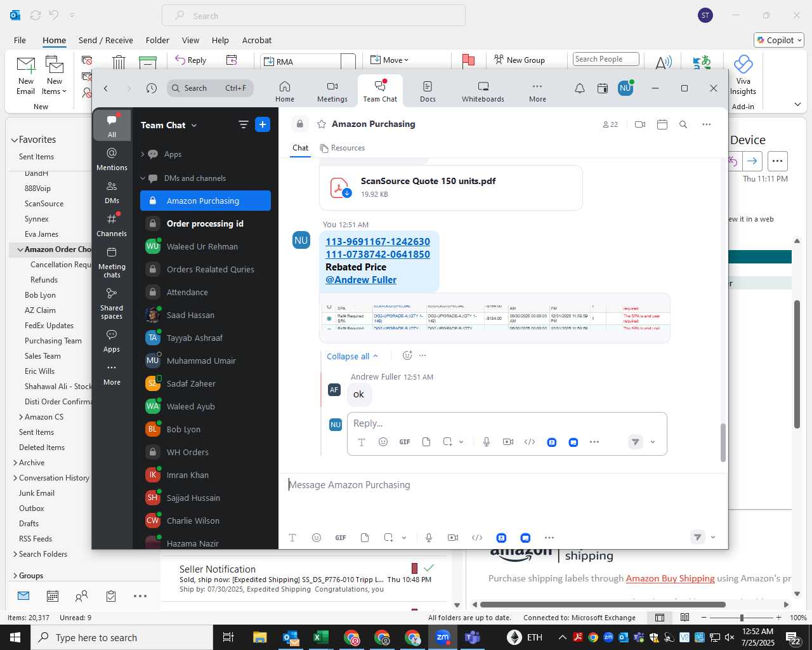
Task: Record video message in main toolbar
Action: click(x=453, y=538)
